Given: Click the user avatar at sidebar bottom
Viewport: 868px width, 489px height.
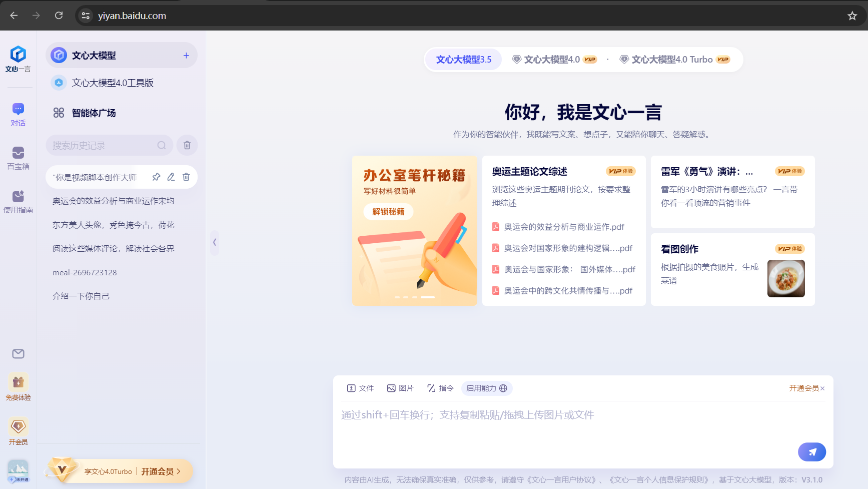Looking at the screenshot, I should click(18, 471).
